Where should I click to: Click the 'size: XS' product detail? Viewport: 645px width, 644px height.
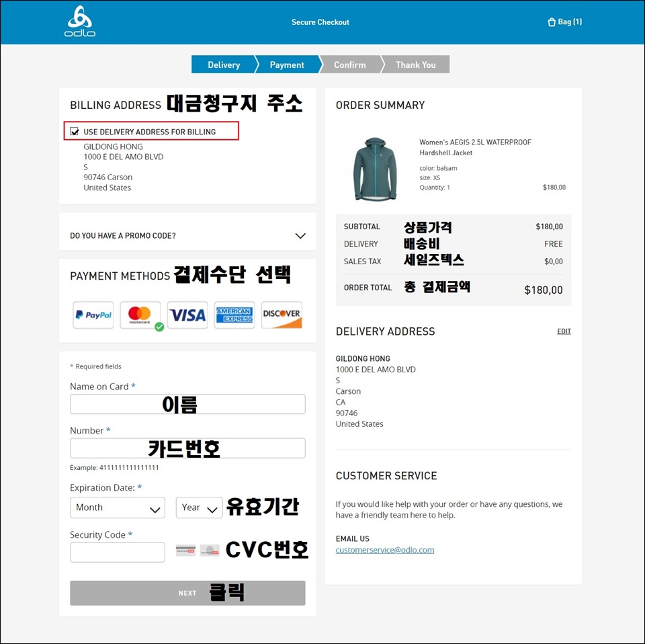tap(429, 177)
